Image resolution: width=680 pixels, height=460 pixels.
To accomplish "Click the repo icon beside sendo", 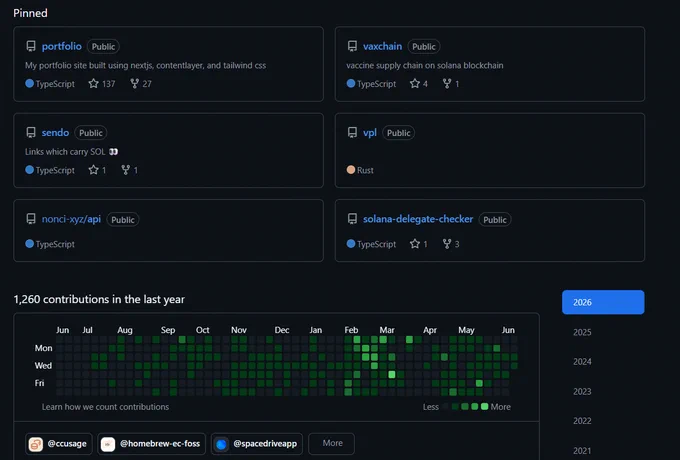I will (31, 132).
